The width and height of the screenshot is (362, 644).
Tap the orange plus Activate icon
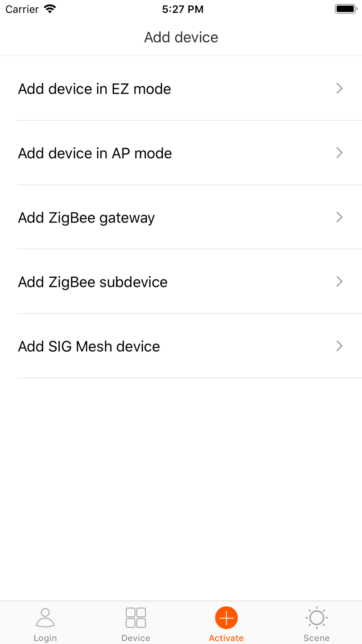226,618
